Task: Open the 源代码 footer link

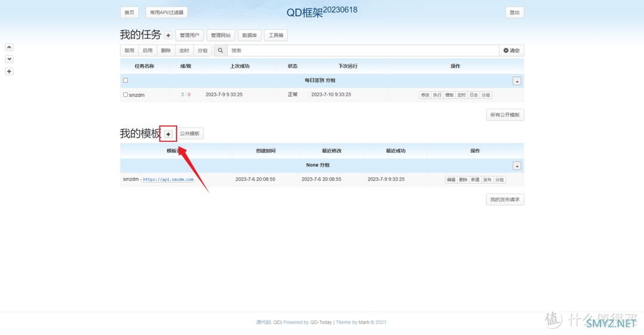Action: [264, 322]
